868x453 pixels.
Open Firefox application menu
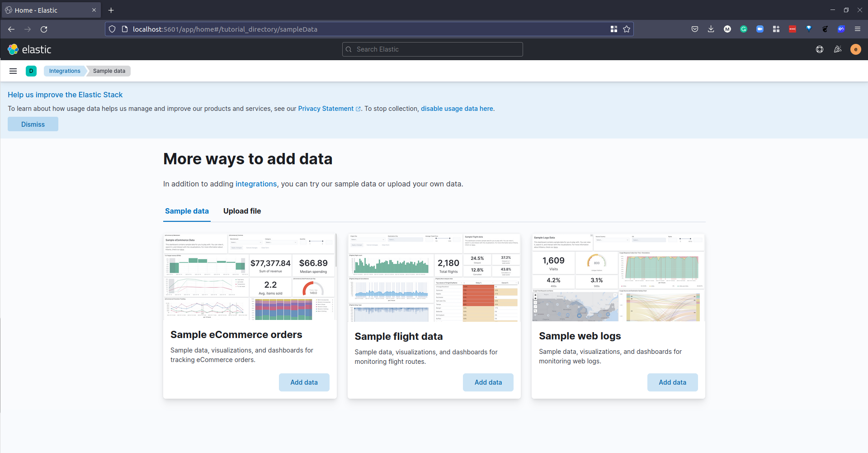857,29
